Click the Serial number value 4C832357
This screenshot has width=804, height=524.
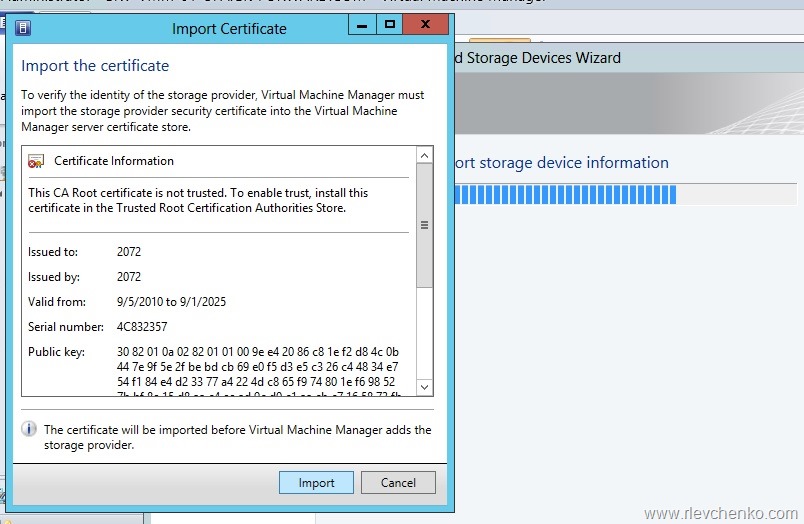142,327
